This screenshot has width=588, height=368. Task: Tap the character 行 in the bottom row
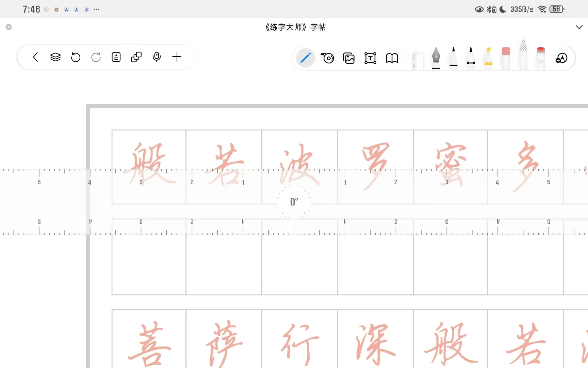[x=299, y=344]
